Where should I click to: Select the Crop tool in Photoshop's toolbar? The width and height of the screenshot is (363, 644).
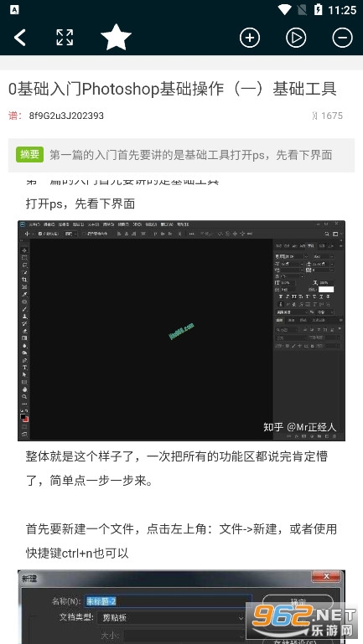click(24, 279)
